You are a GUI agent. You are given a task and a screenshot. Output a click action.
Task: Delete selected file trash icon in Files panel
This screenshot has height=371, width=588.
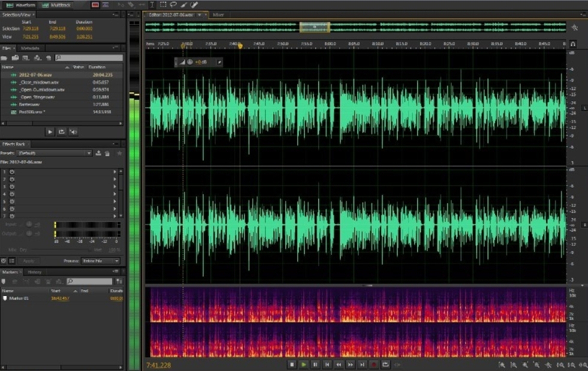(x=49, y=58)
